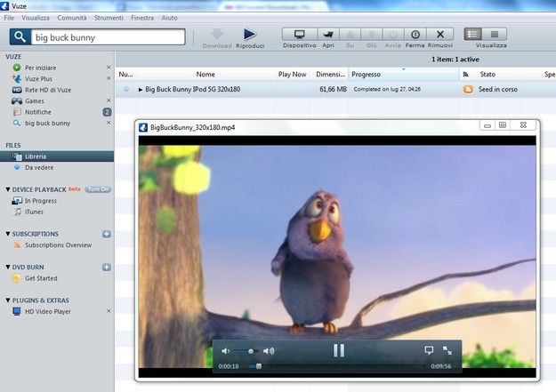Open the Dispositivo toolbar option
The width and height of the screenshot is (556, 392).
[300, 35]
